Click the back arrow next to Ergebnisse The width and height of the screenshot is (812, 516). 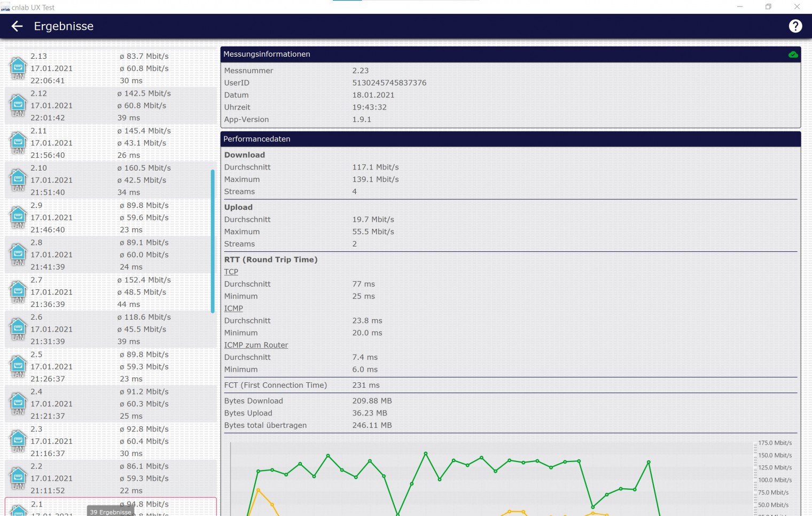(x=17, y=26)
